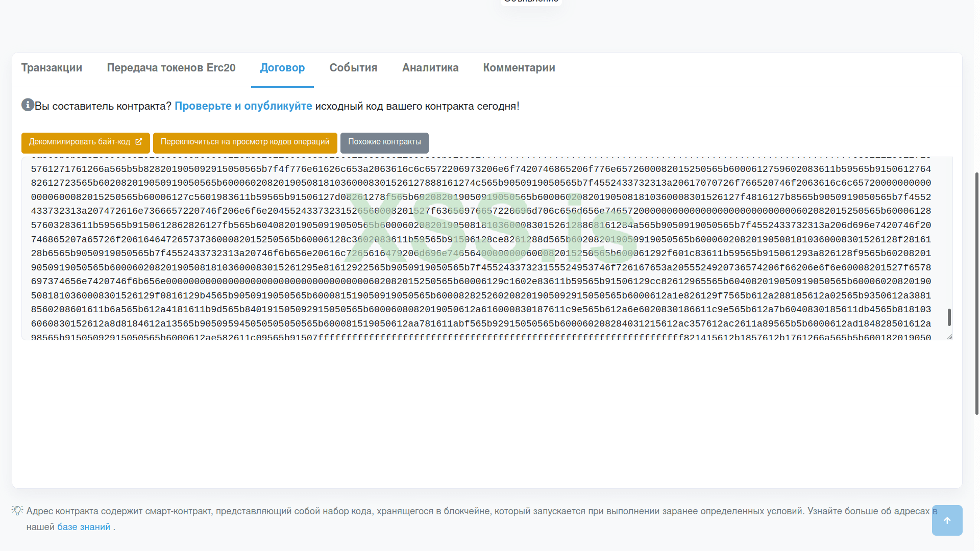Click the Похожие контракты button
Screen dimensions: 980x551
tap(384, 142)
